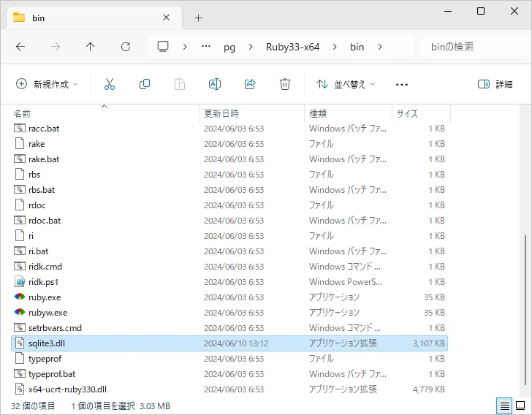Select the typeprof file name
The width and height of the screenshot is (532, 415).
(x=45, y=358)
